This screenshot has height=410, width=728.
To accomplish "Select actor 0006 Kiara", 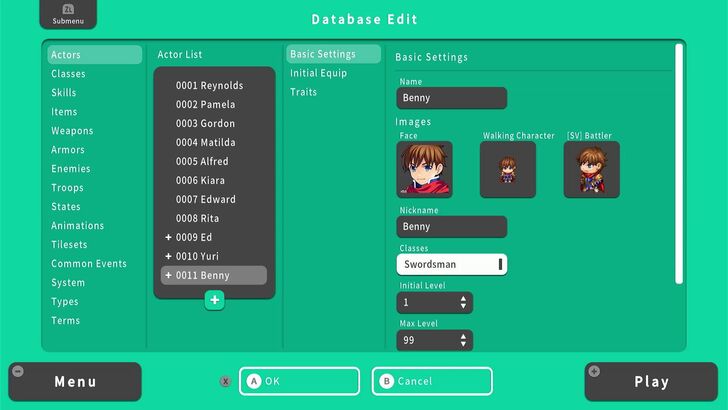I will coord(214,181).
